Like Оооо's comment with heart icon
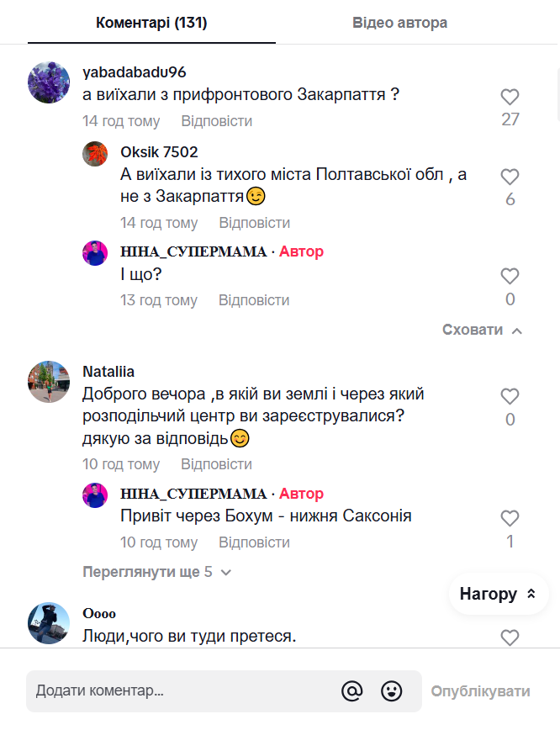Image resolution: width=560 pixels, height=730 pixels. click(510, 637)
